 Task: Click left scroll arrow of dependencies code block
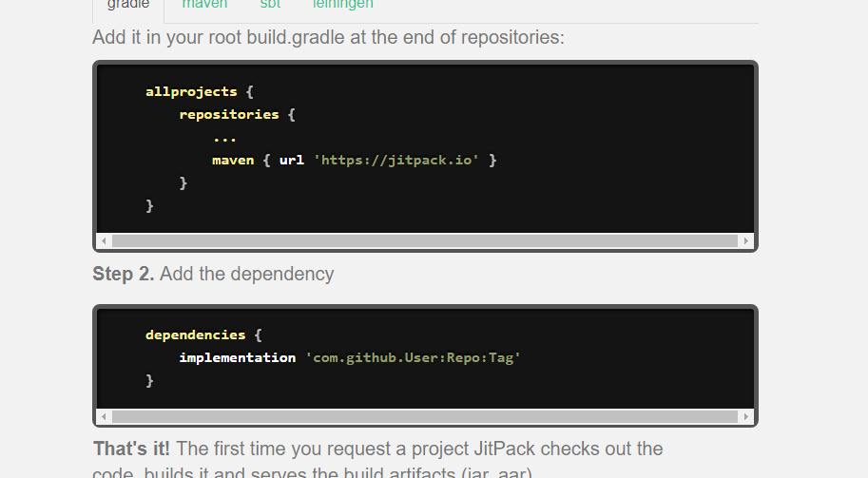tap(104, 416)
